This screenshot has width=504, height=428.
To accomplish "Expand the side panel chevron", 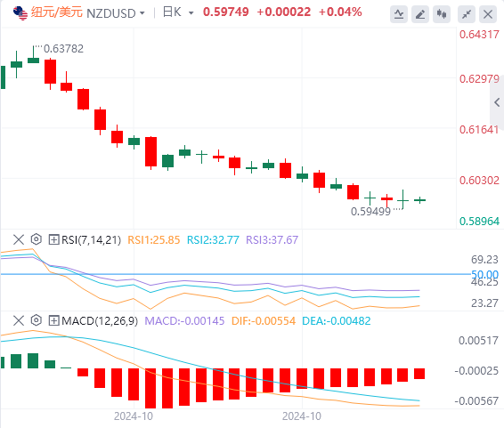I will coord(497,102).
